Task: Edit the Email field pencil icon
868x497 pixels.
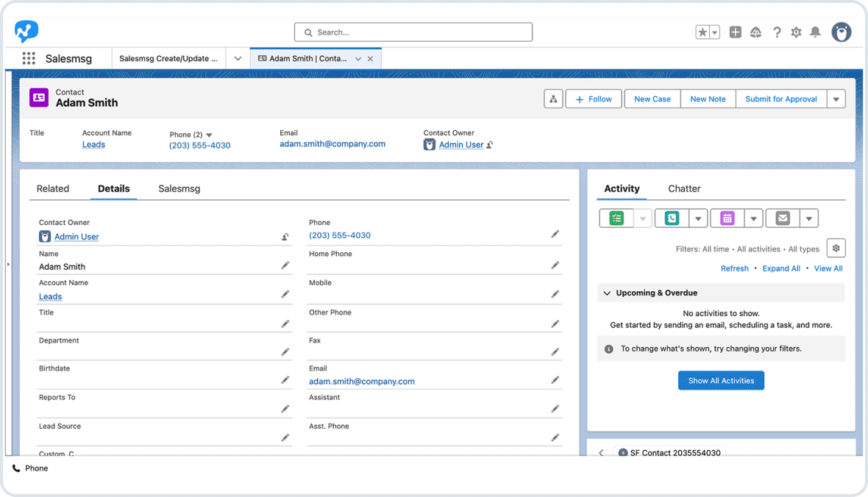Action: 555,379
